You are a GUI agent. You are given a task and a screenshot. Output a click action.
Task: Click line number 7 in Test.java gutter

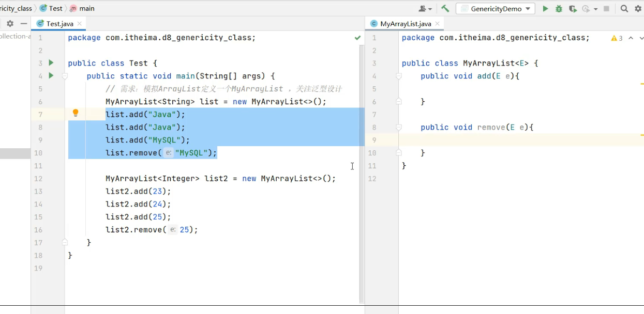40,115
